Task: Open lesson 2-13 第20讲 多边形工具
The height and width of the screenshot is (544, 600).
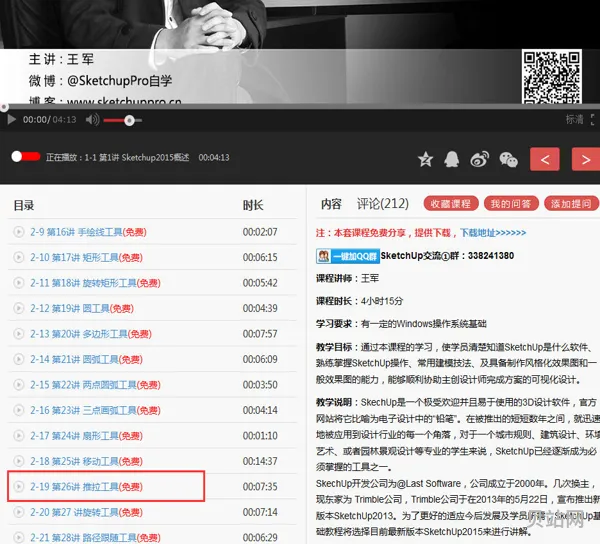Action: pyautogui.click(x=91, y=334)
